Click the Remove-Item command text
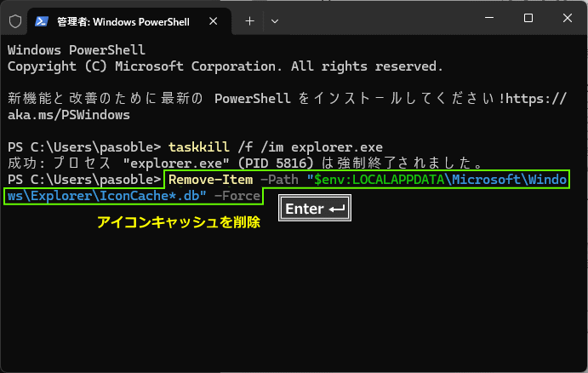588x373 pixels. (x=211, y=180)
